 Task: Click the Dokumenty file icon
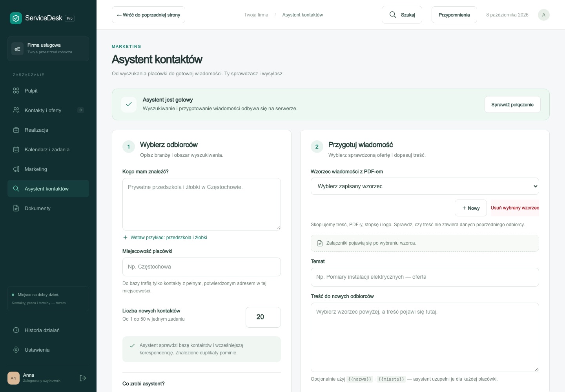[x=16, y=208]
